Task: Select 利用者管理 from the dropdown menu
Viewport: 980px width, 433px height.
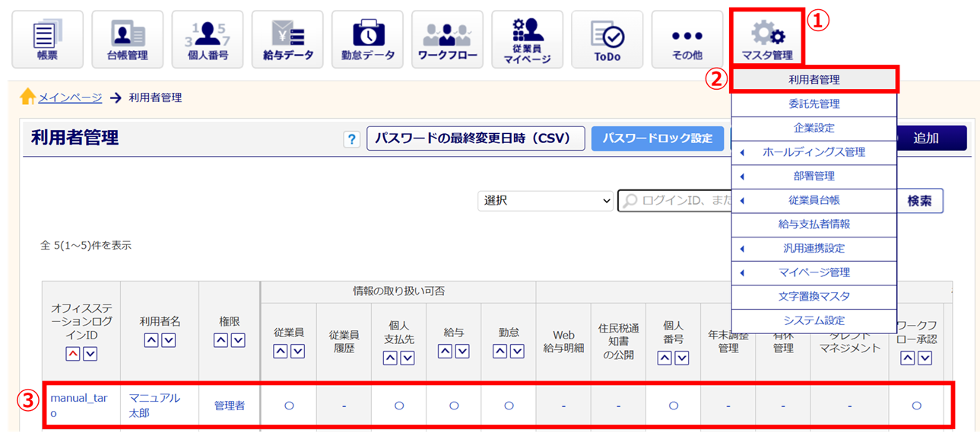Action: [x=813, y=79]
